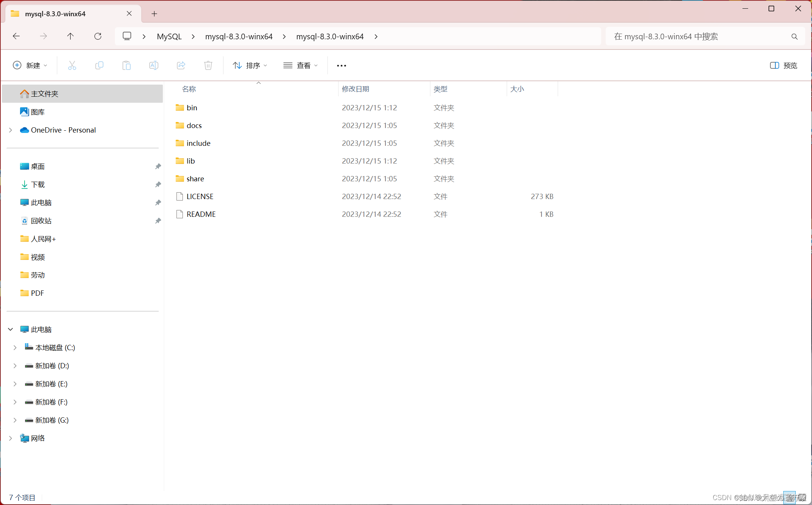
Task: Expand OneDrive - Personal tree node
Action: click(11, 130)
